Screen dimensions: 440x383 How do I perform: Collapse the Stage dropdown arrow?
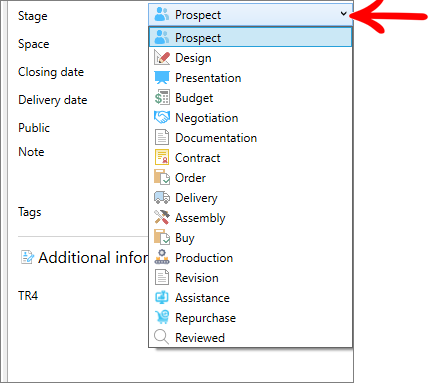tap(343, 14)
